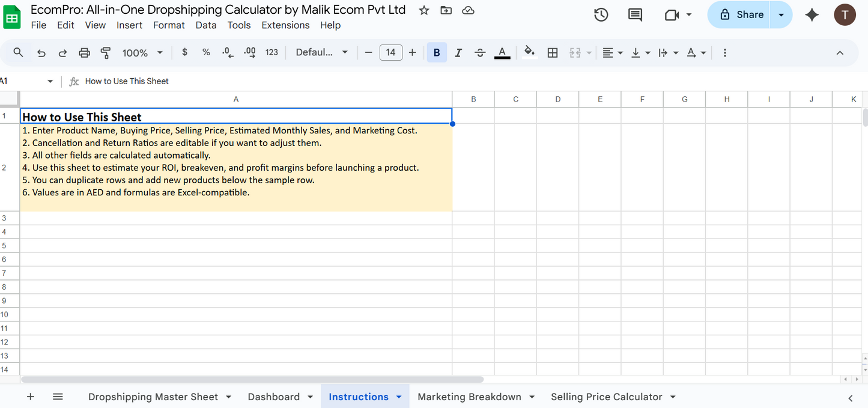Open the Tools menu
The image size is (868, 408).
pos(239,25)
